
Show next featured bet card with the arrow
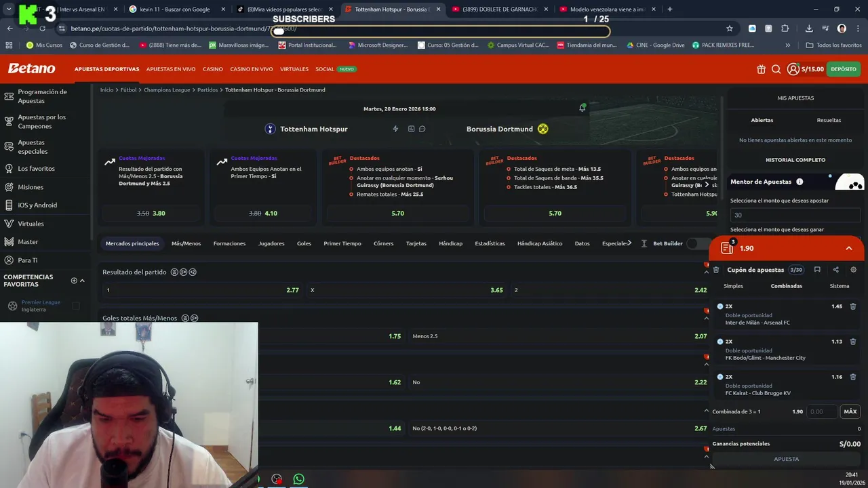pyautogui.click(x=707, y=184)
